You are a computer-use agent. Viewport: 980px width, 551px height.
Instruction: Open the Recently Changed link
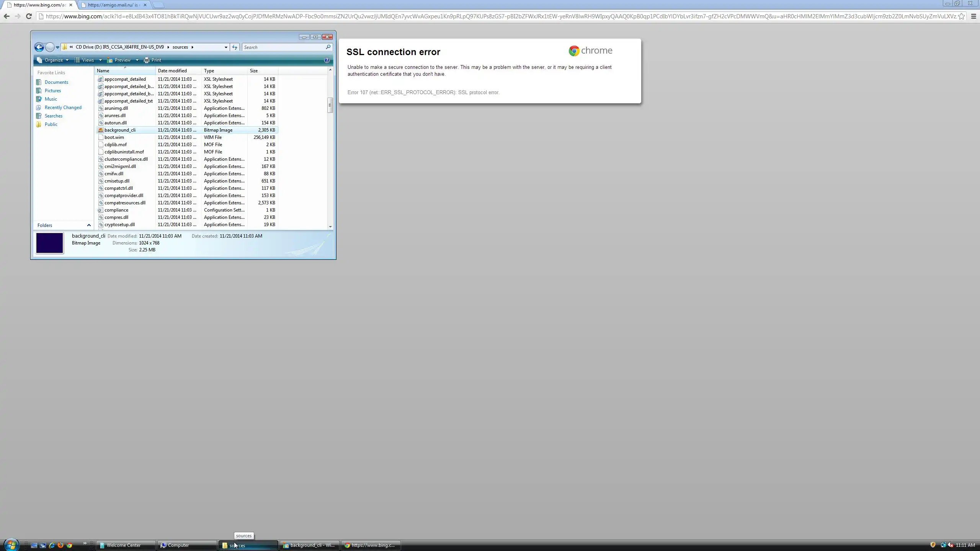63,108
